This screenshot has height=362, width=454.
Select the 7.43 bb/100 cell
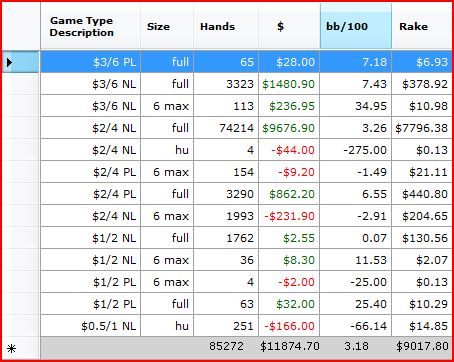coord(356,84)
